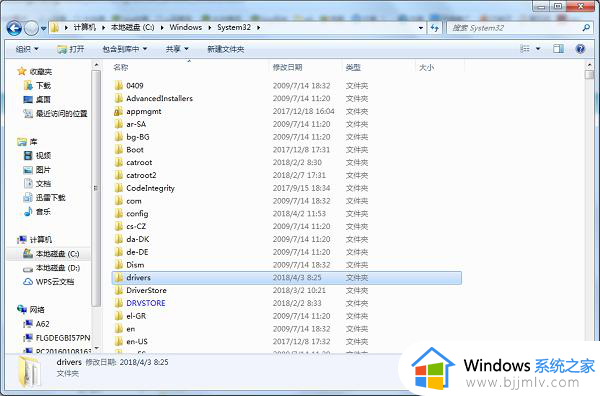
Task: Click the navigation pane scroll-up arrow
Action: pos(96,65)
